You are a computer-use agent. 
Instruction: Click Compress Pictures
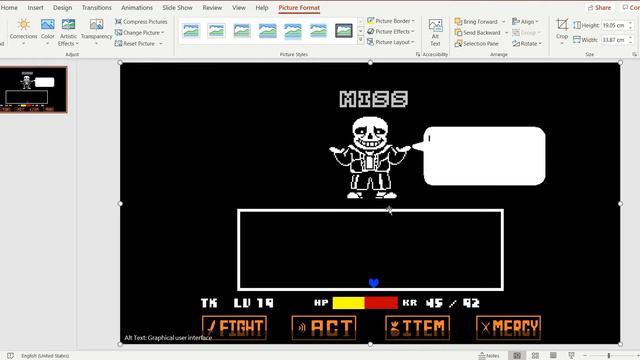(x=141, y=22)
